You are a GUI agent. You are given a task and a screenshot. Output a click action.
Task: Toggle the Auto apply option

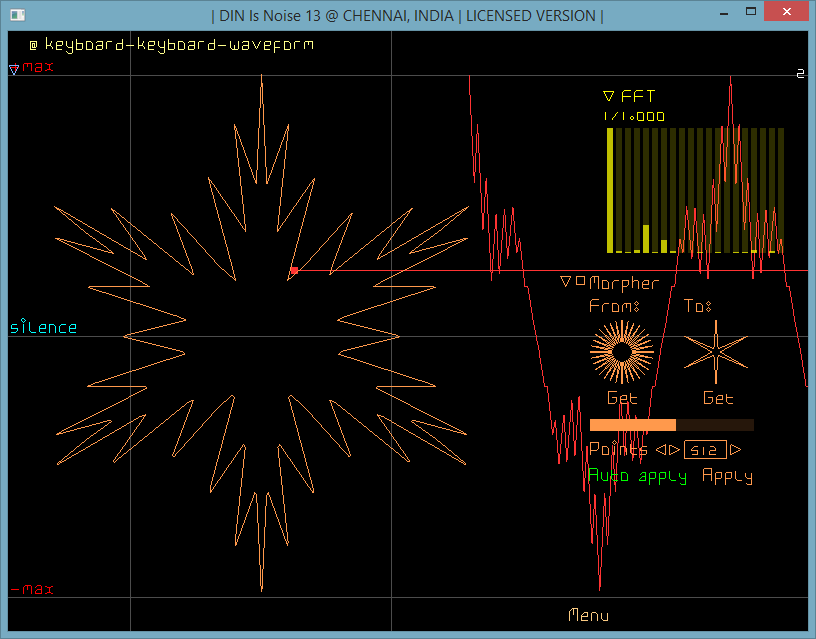point(637,476)
